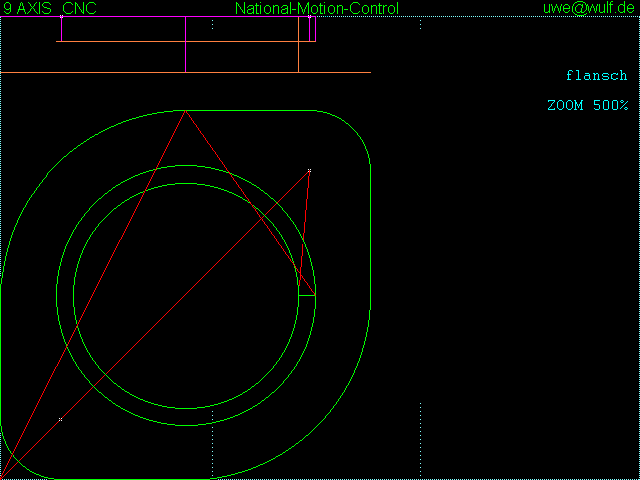
Task: Click the 'flansch' file name label
Action: [596, 76]
